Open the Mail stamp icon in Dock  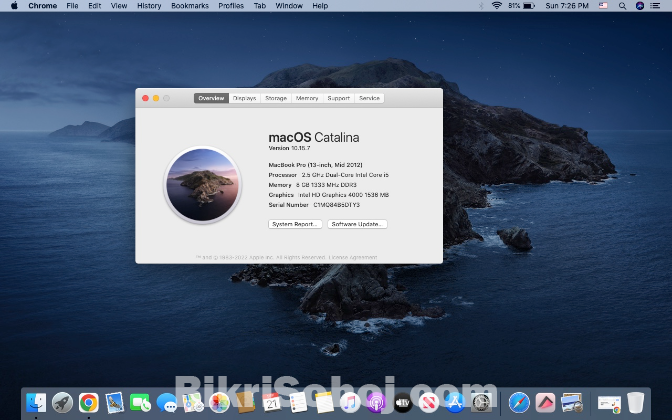pos(114,403)
